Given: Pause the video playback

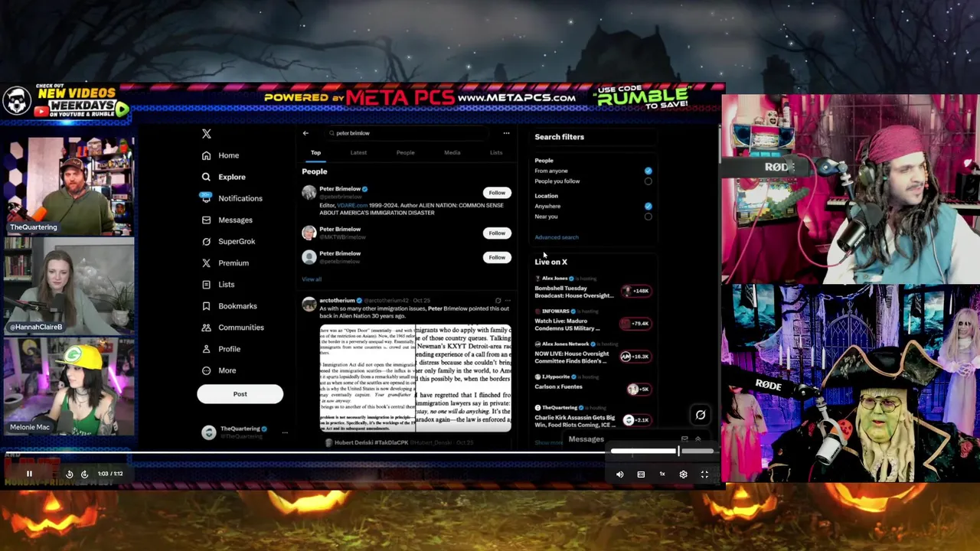Looking at the screenshot, I should (x=29, y=474).
